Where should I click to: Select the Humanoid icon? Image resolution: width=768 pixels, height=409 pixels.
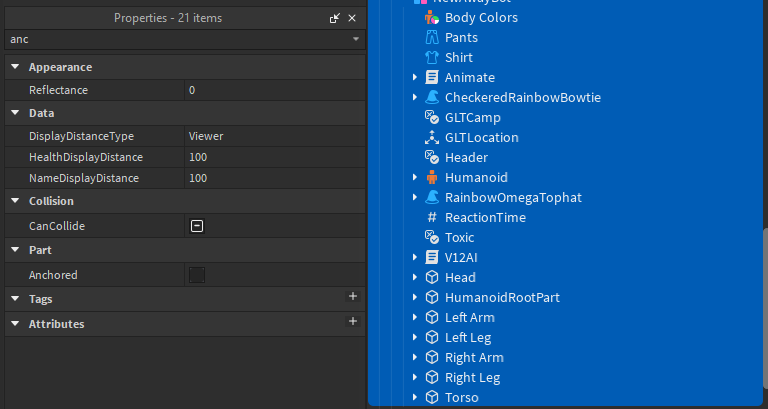(x=432, y=178)
